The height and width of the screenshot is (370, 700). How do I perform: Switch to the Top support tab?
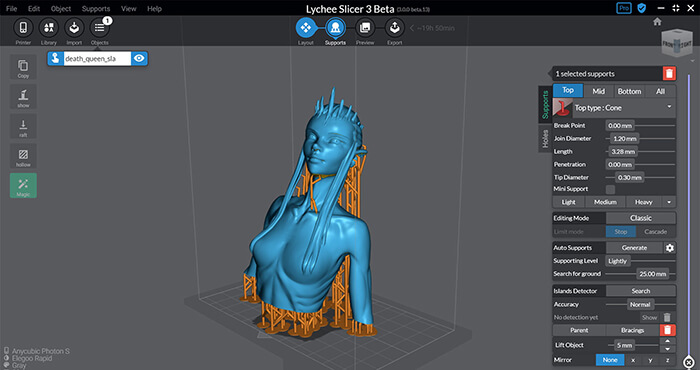(568, 90)
